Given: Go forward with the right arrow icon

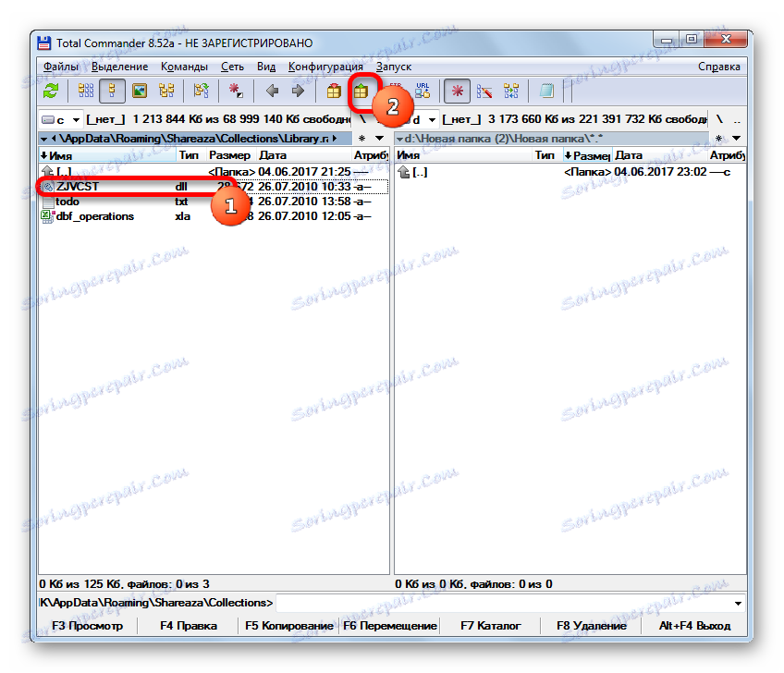Looking at the screenshot, I should (298, 91).
